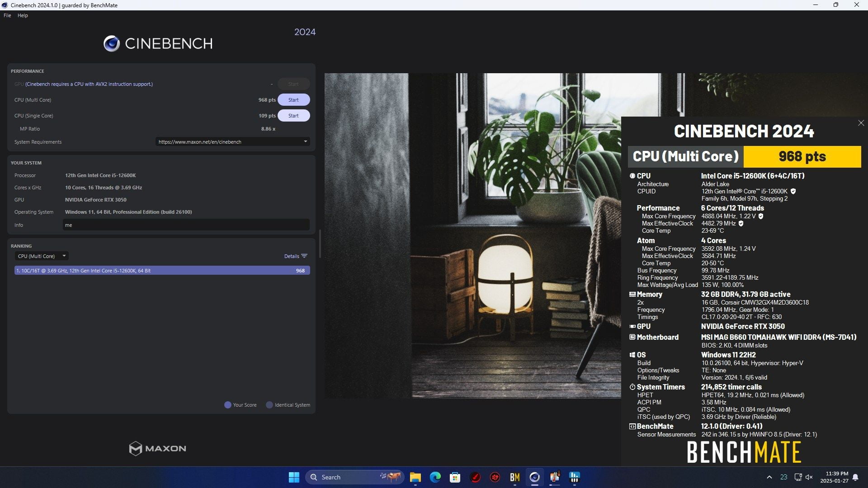Start the CPU (Single Core) benchmark
This screenshot has height=488, width=868.
coord(293,116)
